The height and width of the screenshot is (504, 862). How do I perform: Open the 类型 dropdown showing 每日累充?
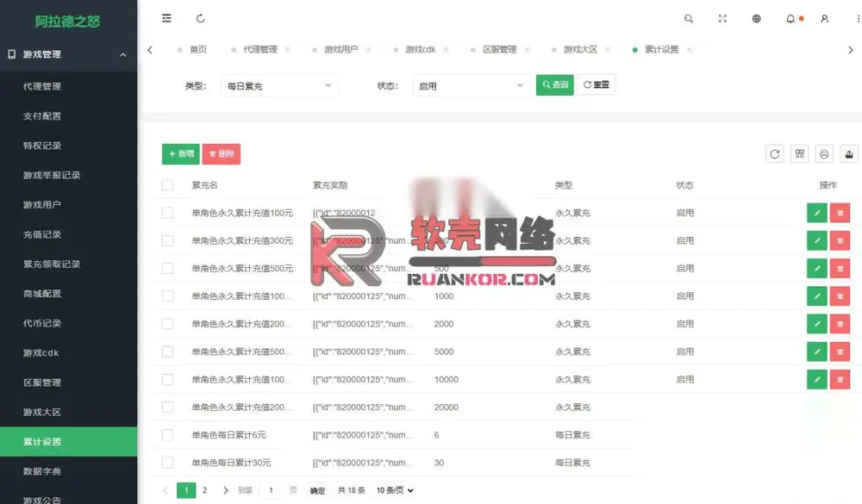click(279, 86)
